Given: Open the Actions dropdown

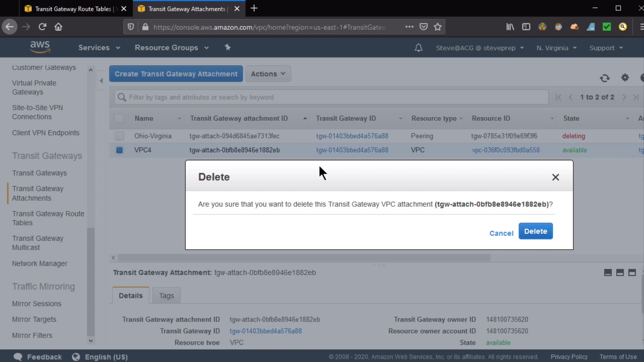Looking at the screenshot, I should (268, 74).
